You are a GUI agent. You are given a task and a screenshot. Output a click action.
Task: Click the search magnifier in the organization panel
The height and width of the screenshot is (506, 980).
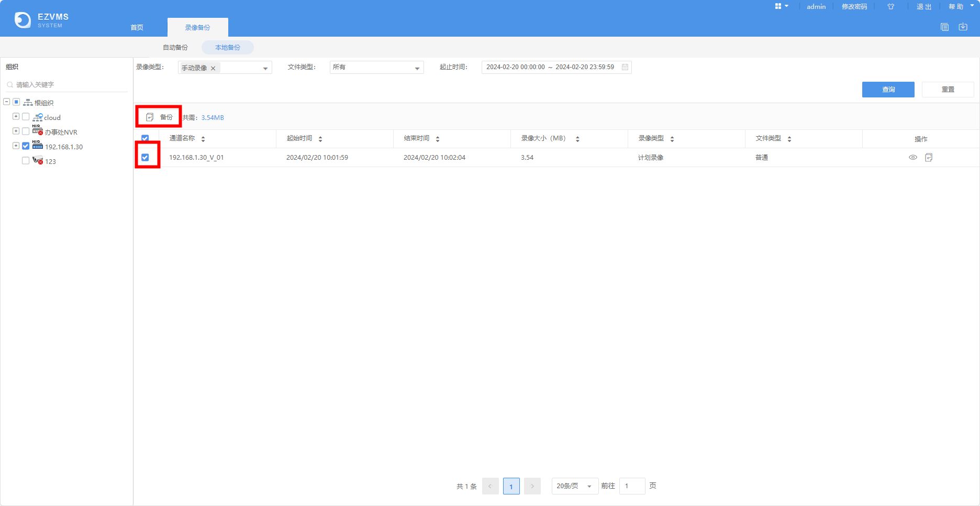click(10, 84)
